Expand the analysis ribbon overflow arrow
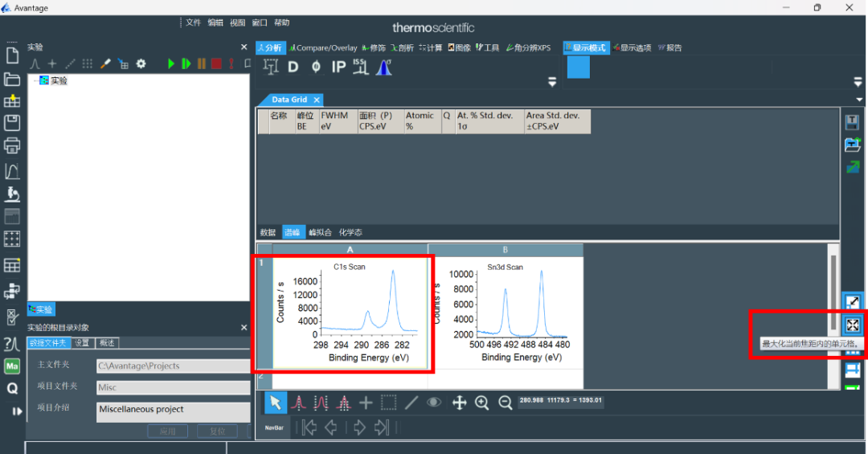 [552, 82]
